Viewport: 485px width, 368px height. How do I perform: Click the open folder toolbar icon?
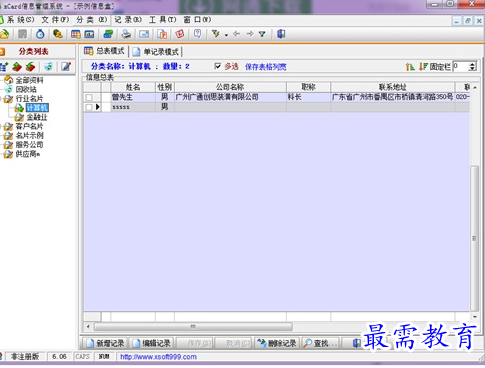[x=4, y=34]
